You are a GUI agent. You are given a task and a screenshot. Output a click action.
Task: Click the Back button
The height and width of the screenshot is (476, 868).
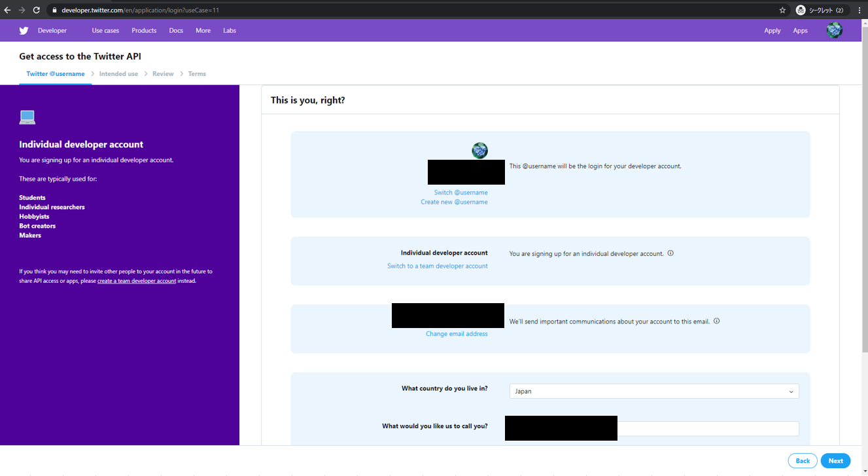tap(803, 461)
